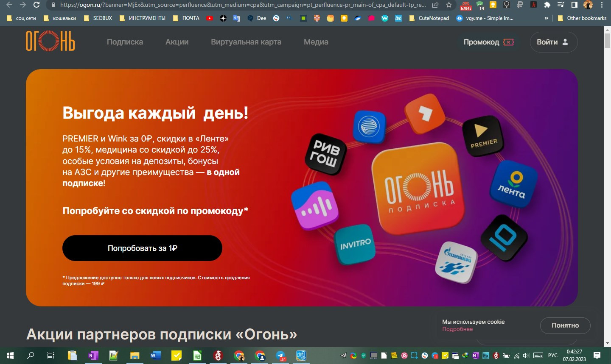Reload the page in the browser
Viewport: 611px width, 364px height.
coord(36,5)
